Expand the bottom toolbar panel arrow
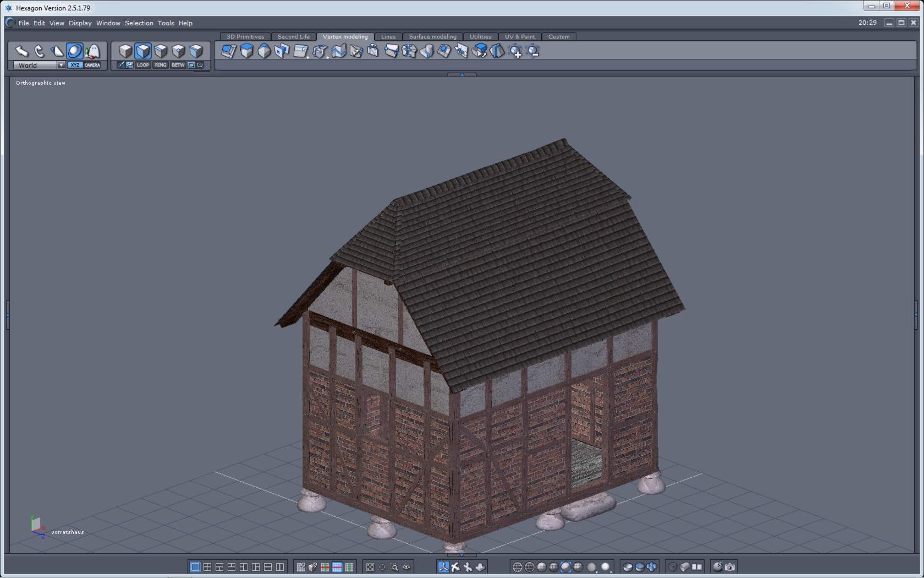Image resolution: width=924 pixels, height=578 pixels. coord(461,554)
